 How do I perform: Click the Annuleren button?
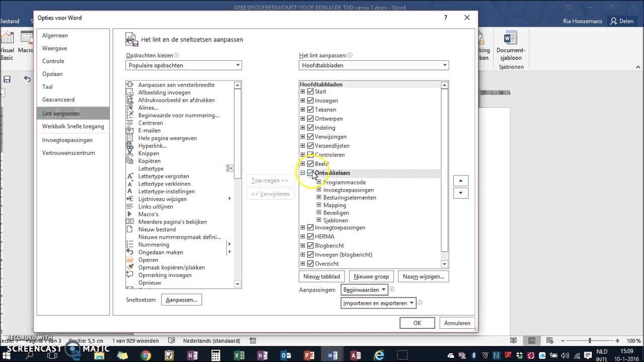coord(457,323)
